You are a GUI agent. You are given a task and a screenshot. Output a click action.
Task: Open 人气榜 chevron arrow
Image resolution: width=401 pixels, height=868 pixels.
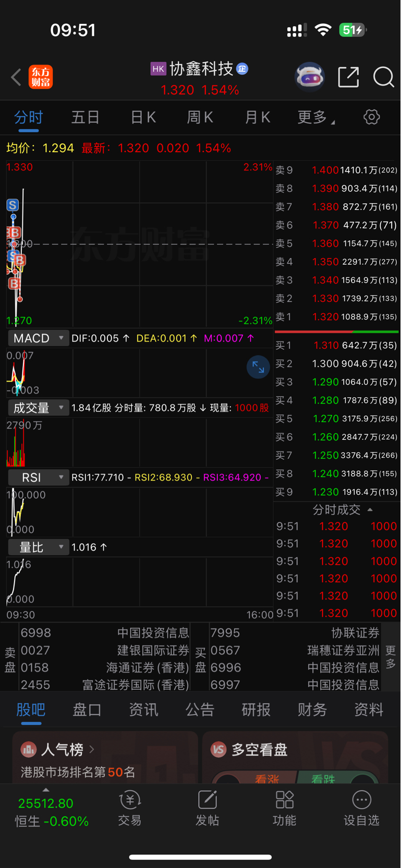pyautogui.click(x=92, y=750)
